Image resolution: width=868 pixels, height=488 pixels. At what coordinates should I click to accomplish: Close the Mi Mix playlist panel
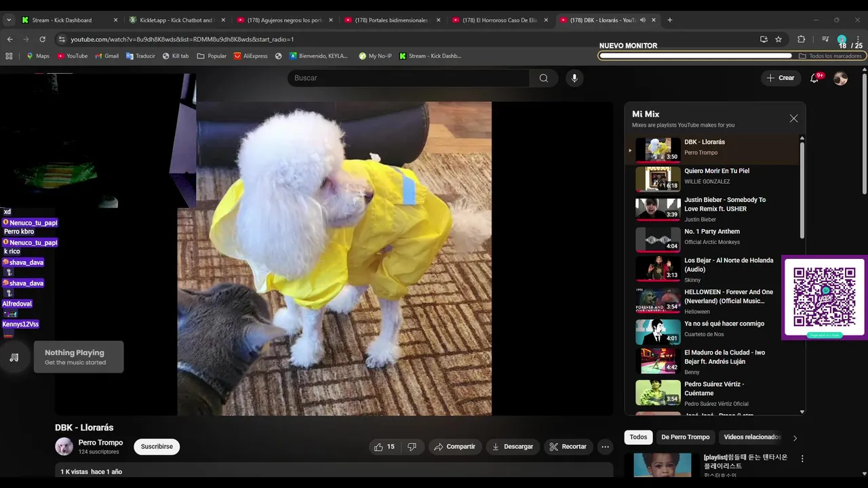point(793,119)
